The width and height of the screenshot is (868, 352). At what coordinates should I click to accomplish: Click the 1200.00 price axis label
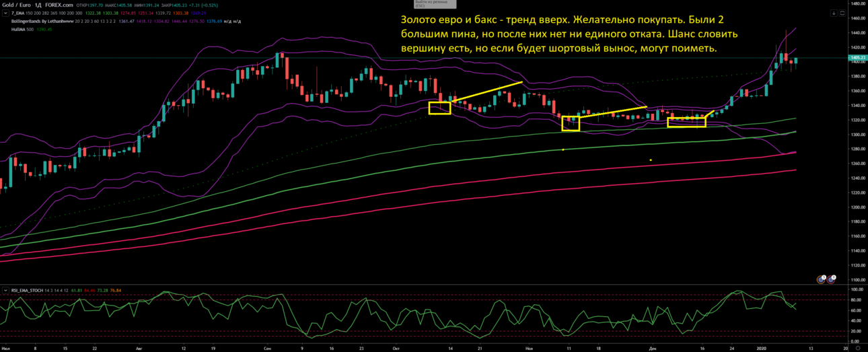click(857, 207)
